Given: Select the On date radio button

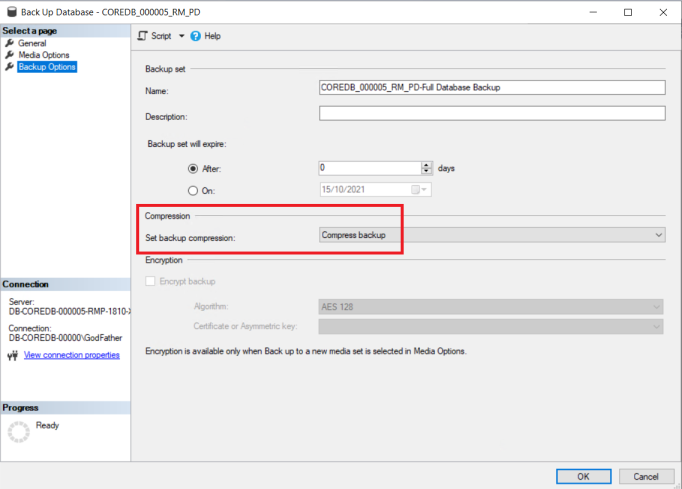Looking at the screenshot, I should pos(193,191).
